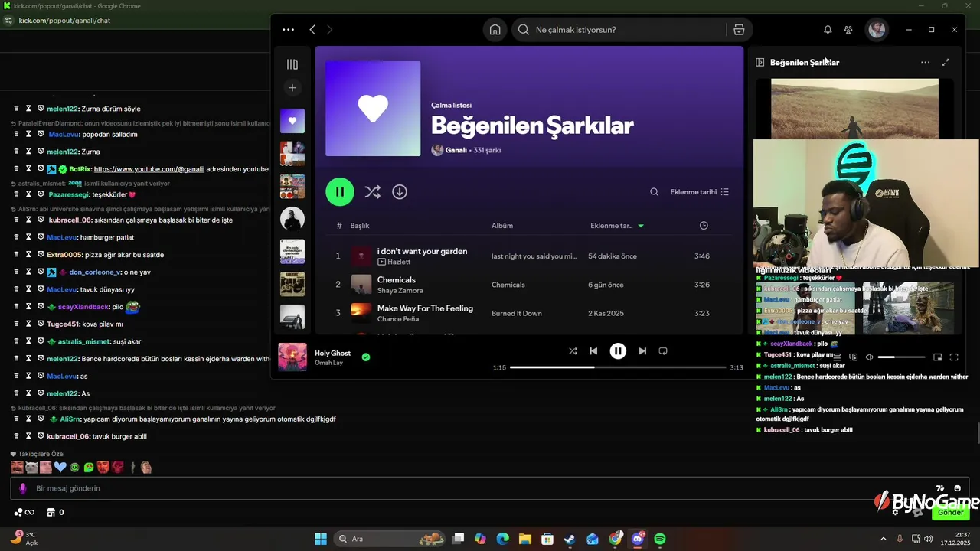
Task: Open Spotify notifications bell
Action: tap(828, 30)
